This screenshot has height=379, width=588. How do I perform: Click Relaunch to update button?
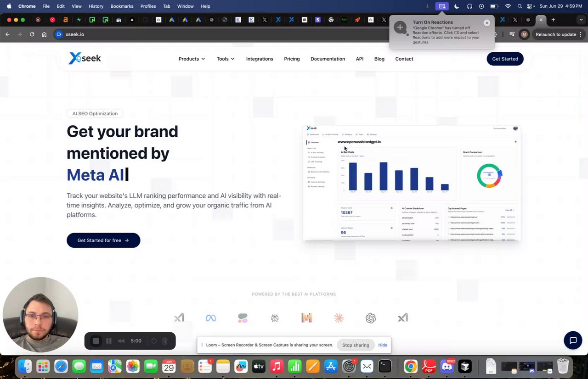(x=556, y=34)
